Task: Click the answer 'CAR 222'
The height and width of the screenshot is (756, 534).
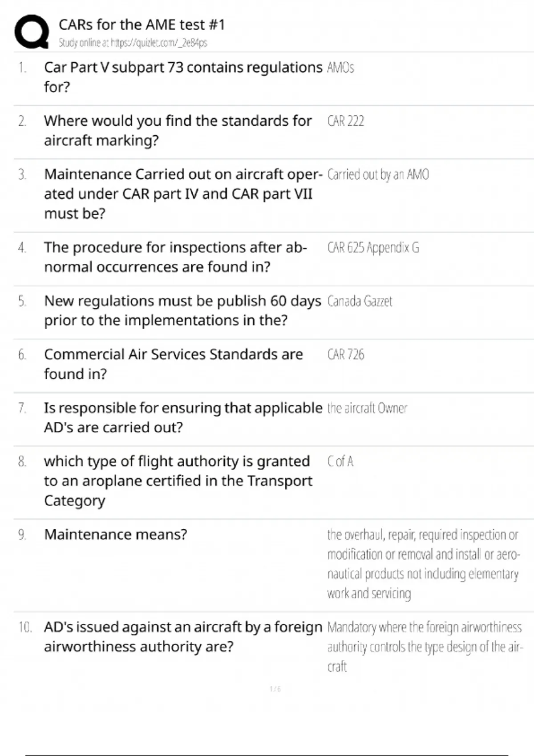Action: click(x=346, y=121)
